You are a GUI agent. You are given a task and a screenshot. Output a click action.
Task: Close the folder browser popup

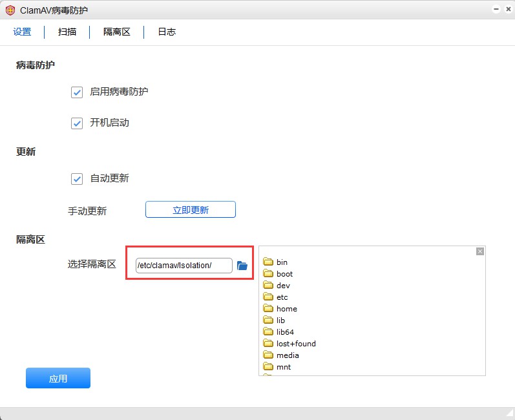pyautogui.click(x=479, y=251)
